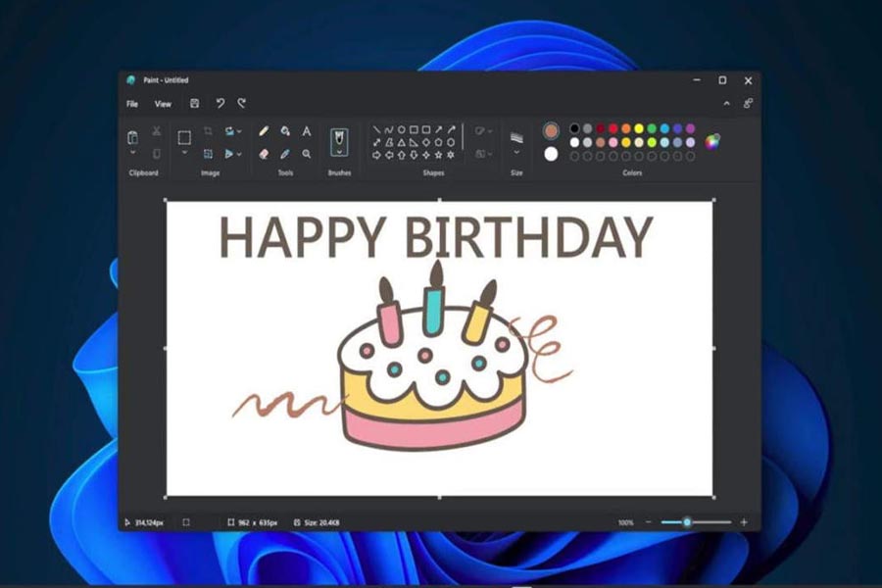Select the Text tool letter A
The image size is (882, 588).
click(307, 131)
